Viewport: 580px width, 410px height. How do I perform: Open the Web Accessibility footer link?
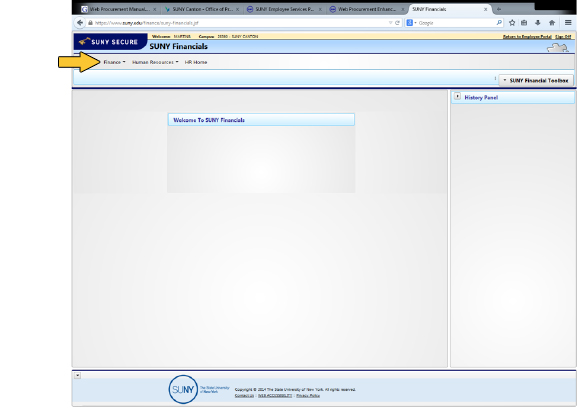(x=275, y=396)
